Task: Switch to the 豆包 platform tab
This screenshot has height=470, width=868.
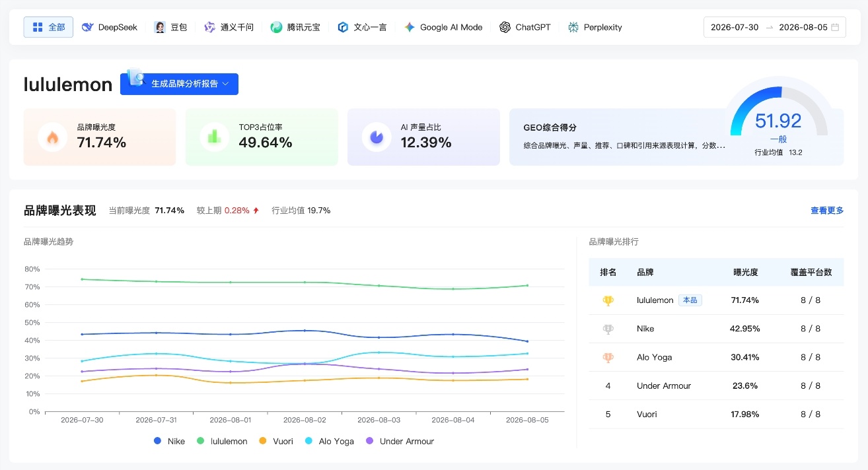Action: point(171,27)
